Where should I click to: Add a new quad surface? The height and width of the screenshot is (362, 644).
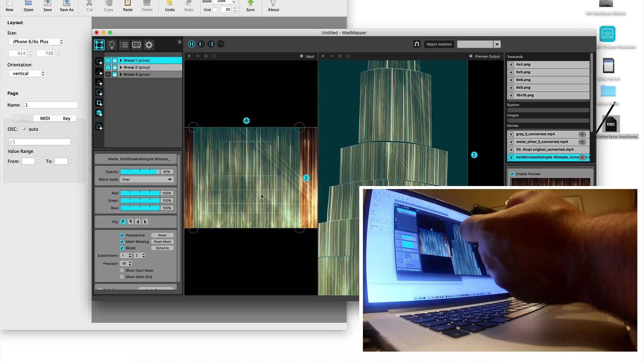99,61
